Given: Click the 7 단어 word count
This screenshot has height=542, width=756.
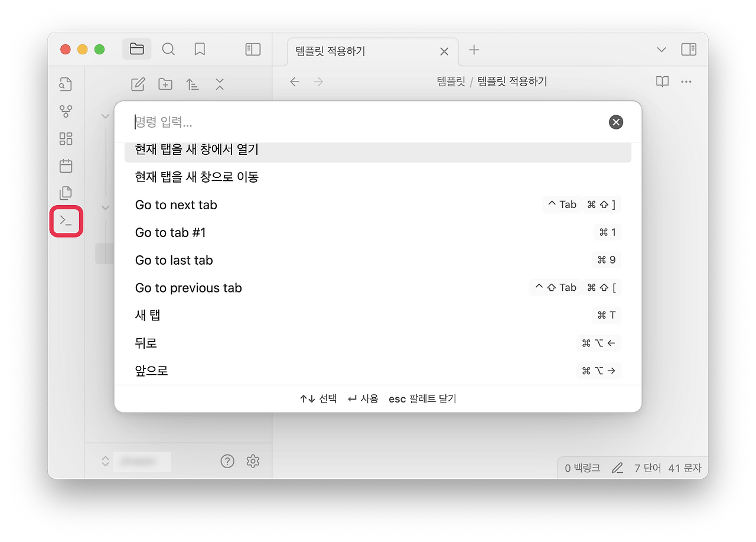Looking at the screenshot, I should click(647, 468).
